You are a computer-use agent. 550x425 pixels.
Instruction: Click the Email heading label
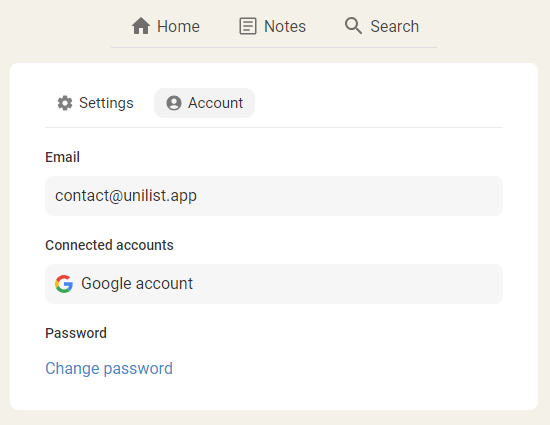point(62,157)
